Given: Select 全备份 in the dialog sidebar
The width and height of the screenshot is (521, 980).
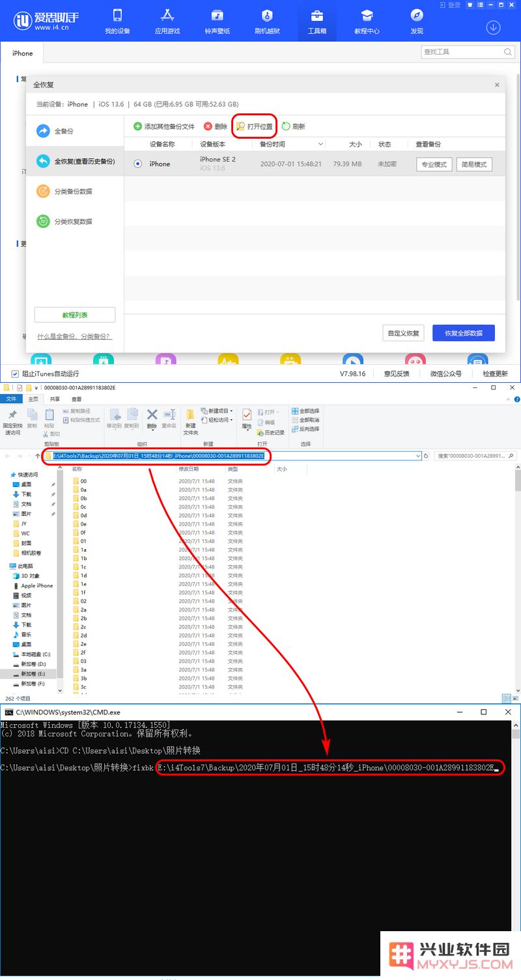Looking at the screenshot, I should (75, 131).
